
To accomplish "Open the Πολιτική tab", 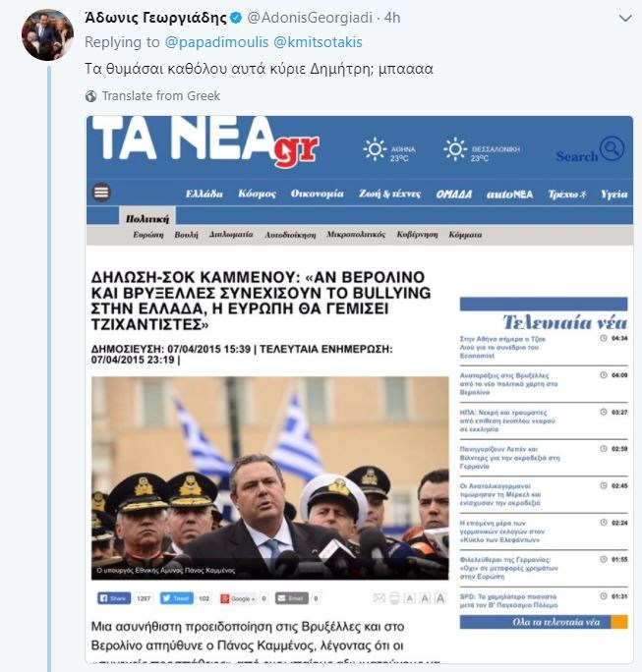I will point(147,218).
